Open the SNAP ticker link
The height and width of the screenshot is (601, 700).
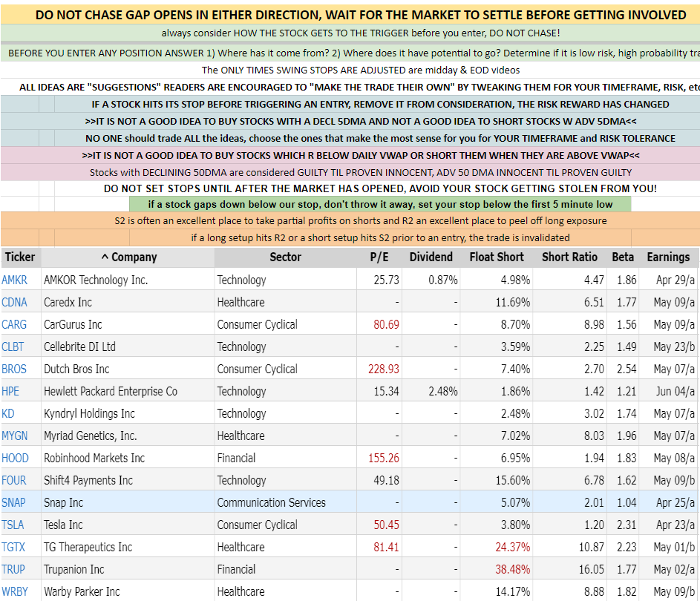(13, 502)
